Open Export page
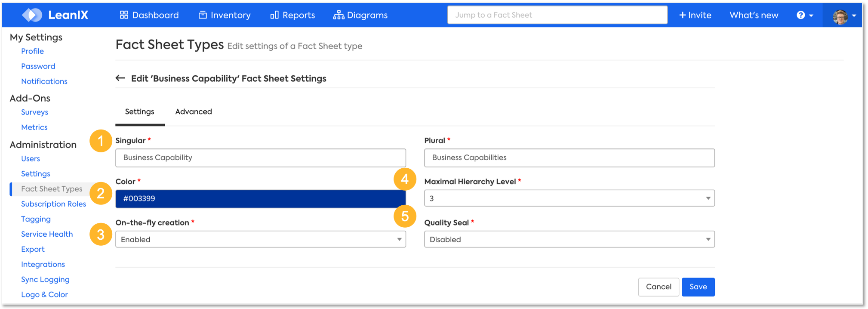 [33, 249]
